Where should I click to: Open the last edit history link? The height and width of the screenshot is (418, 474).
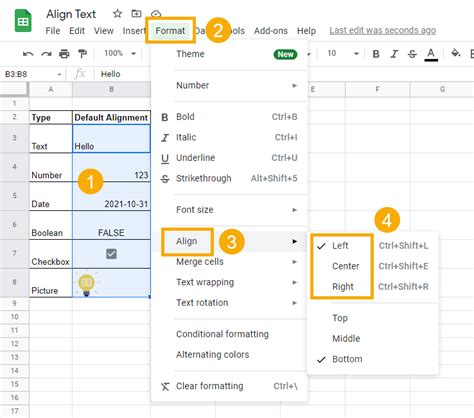pyautogui.click(x=382, y=31)
